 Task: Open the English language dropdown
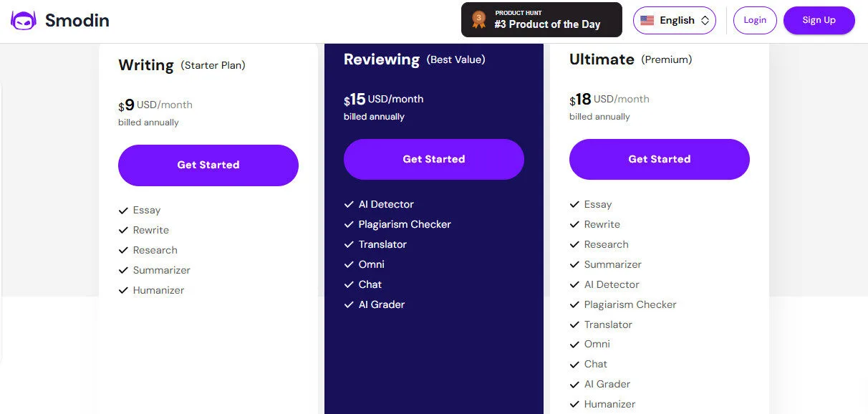click(674, 20)
